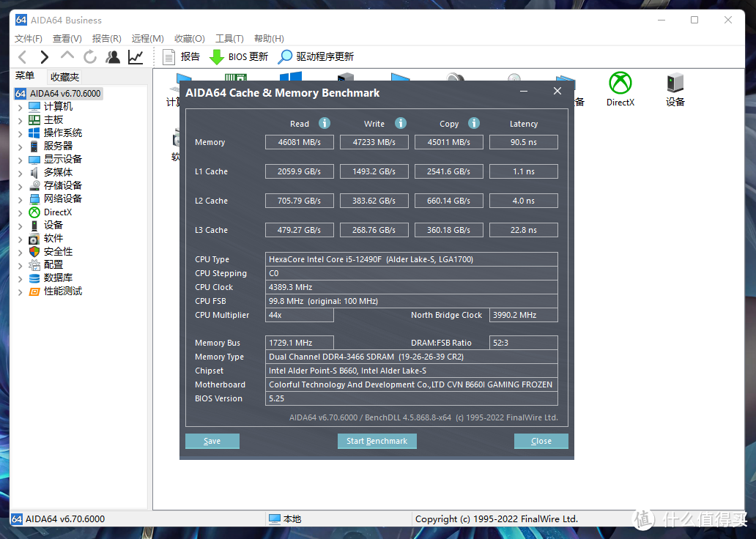The height and width of the screenshot is (539, 756).
Task: Select the 操作系统 tree item
Action: [62, 133]
